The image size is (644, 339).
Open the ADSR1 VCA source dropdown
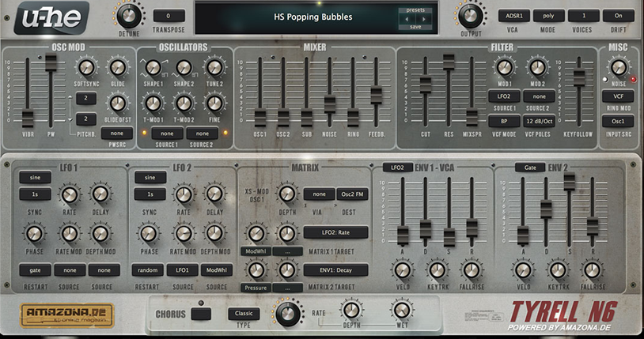pyautogui.click(x=513, y=16)
